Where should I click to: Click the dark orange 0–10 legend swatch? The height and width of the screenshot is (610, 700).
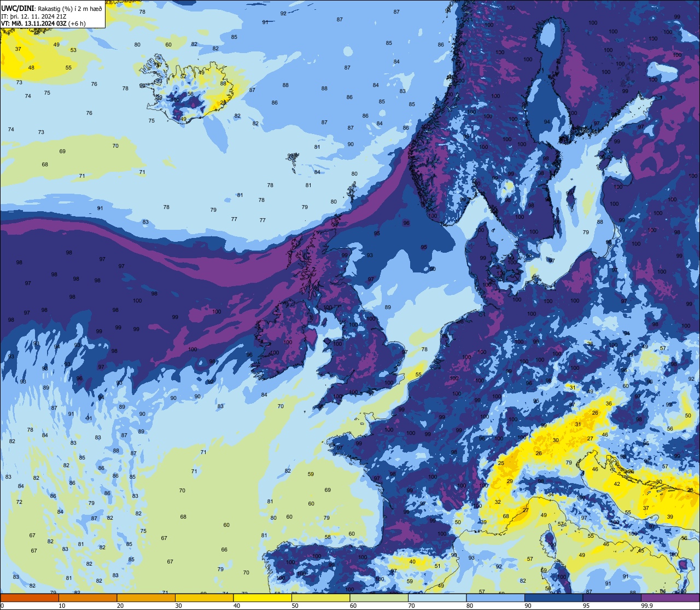coord(30,597)
